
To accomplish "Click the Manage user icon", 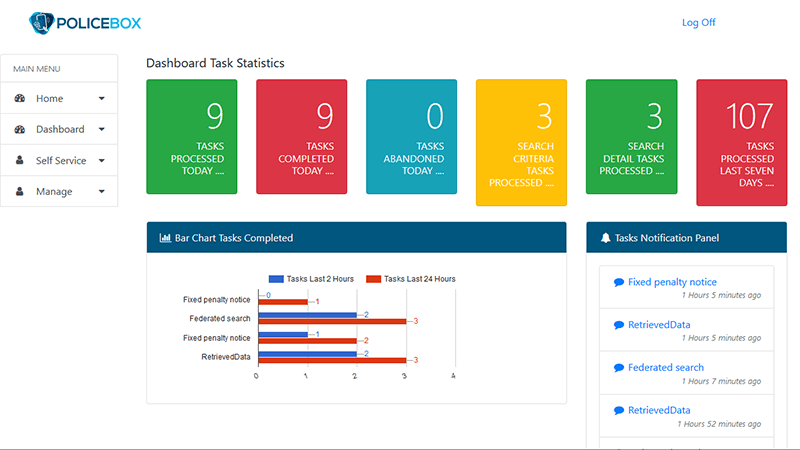I will [x=20, y=191].
